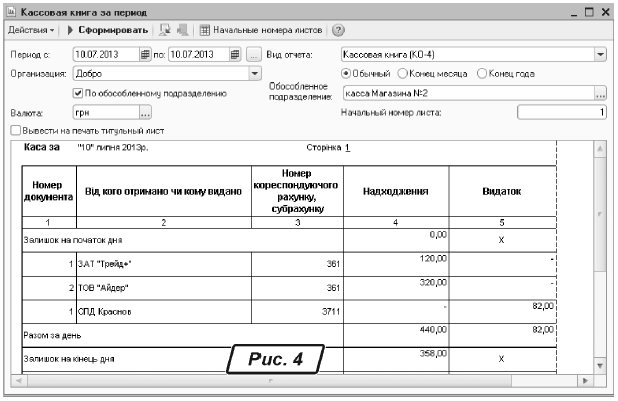Click Начальные номера листов toolbar item
This screenshot has width=618, height=401.
tap(260, 30)
